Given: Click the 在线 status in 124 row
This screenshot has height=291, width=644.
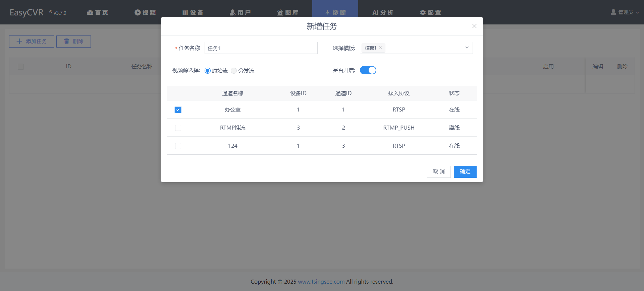Looking at the screenshot, I should (454, 146).
